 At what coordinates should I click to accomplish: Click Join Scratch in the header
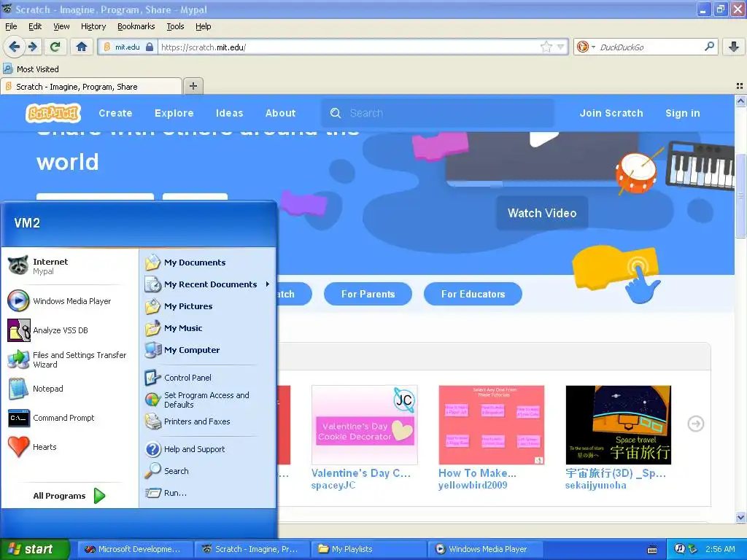pyautogui.click(x=611, y=113)
